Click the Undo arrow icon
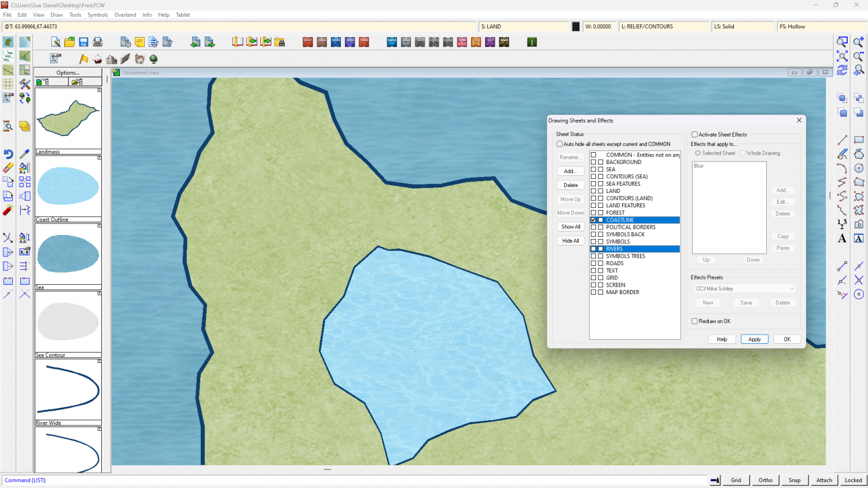Viewport: 868px width, 488px height. click(x=8, y=154)
